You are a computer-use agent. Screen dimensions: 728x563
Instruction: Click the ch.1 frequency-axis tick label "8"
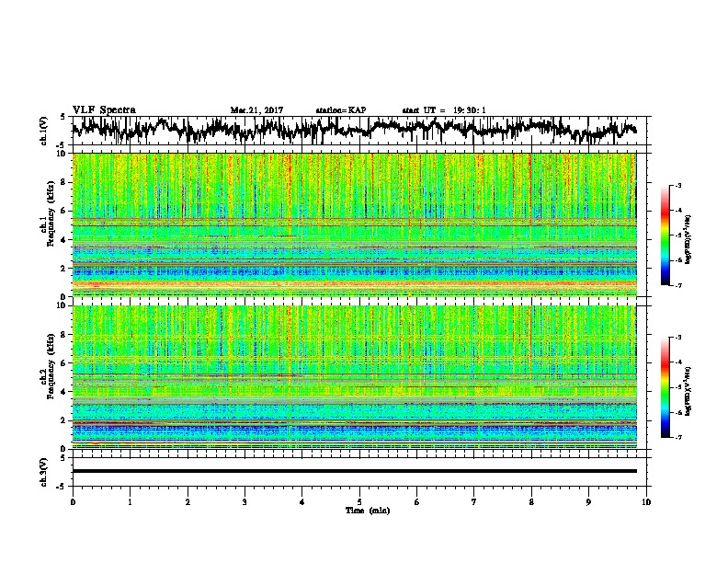tap(64, 182)
